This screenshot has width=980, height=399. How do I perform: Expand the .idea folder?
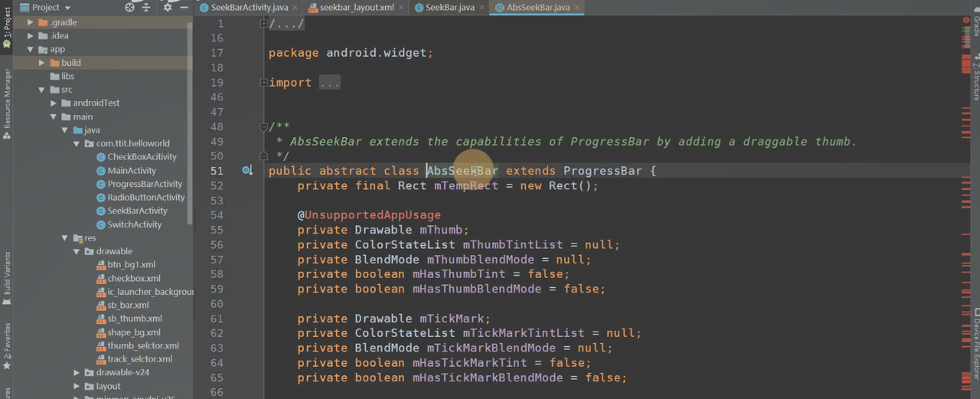coord(31,35)
